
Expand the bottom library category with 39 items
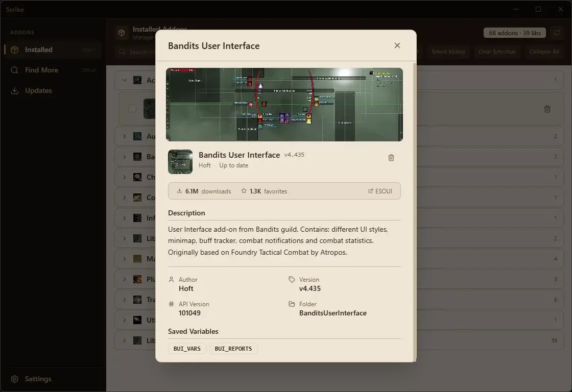[124, 340]
